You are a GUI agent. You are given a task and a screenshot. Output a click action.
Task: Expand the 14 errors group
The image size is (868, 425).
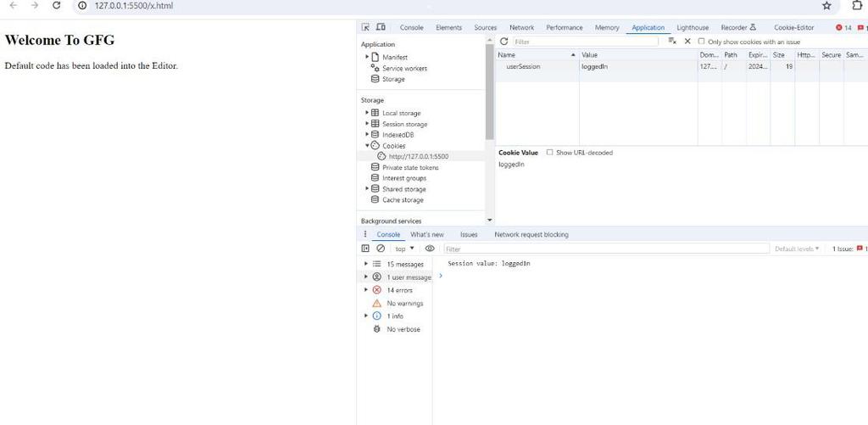click(x=366, y=290)
